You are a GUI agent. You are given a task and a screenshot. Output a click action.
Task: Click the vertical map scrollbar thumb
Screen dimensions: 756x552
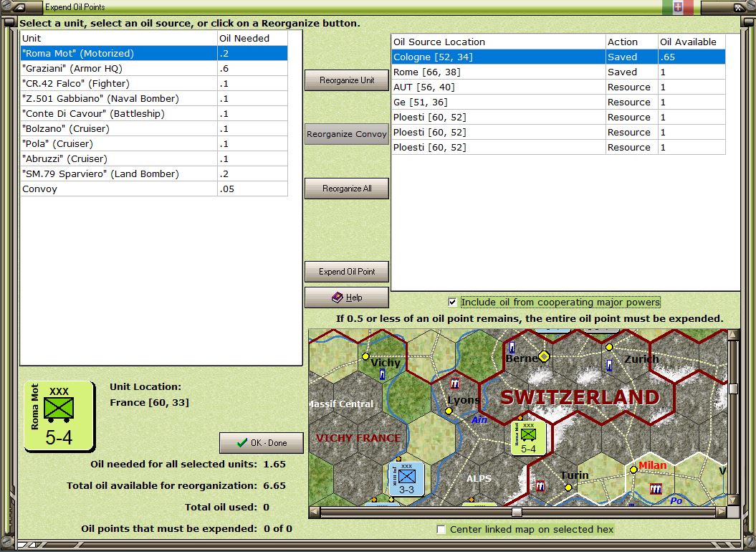[733, 389]
